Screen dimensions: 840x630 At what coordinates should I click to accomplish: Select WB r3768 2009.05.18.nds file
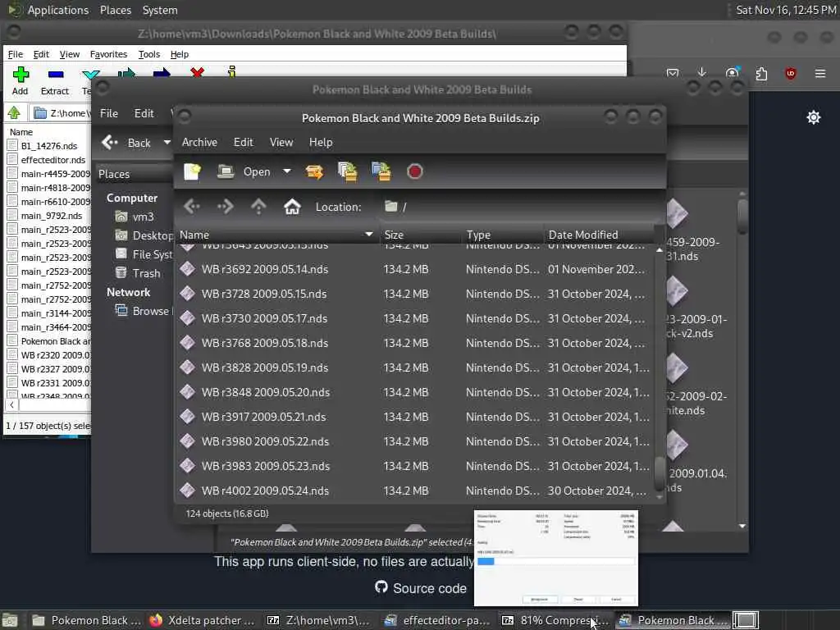(x=414, y=343)
